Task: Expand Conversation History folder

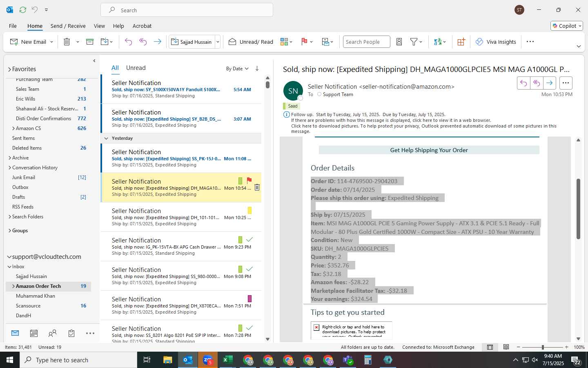Action: coord(10,168)
